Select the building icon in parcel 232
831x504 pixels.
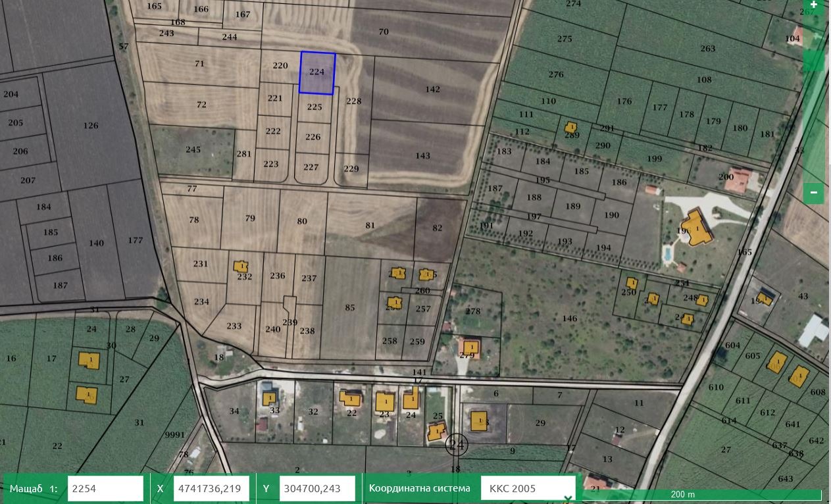(x=241, y=266)
